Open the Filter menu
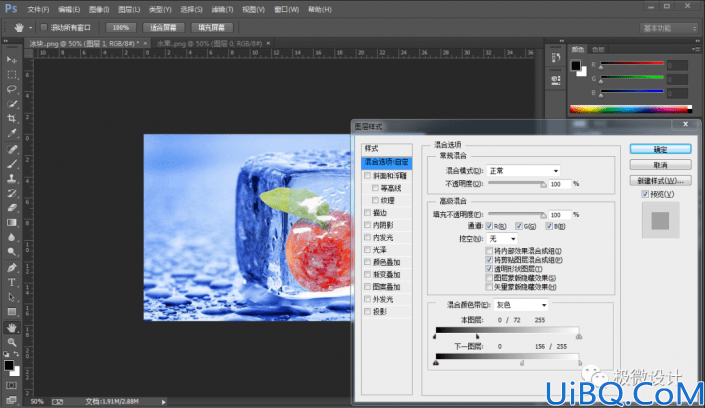 point(222,9)
